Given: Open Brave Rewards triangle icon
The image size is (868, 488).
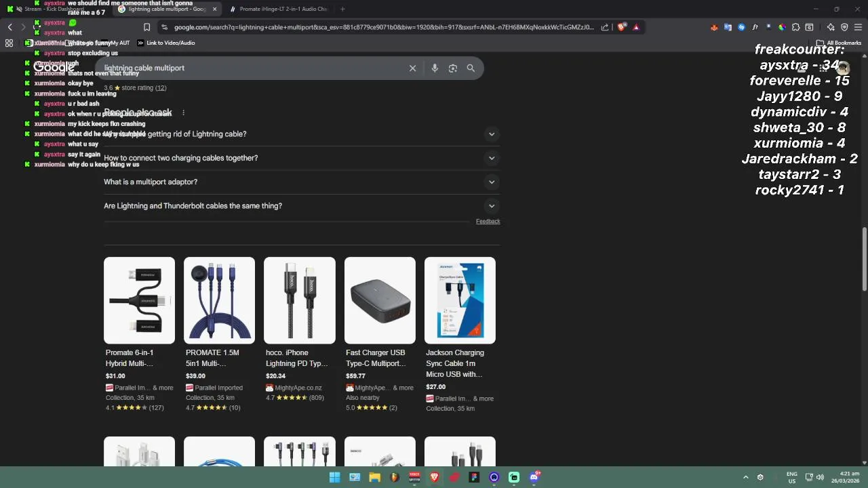Looking at the screenshot, I should pyautogui.click(x=636, y=27).
